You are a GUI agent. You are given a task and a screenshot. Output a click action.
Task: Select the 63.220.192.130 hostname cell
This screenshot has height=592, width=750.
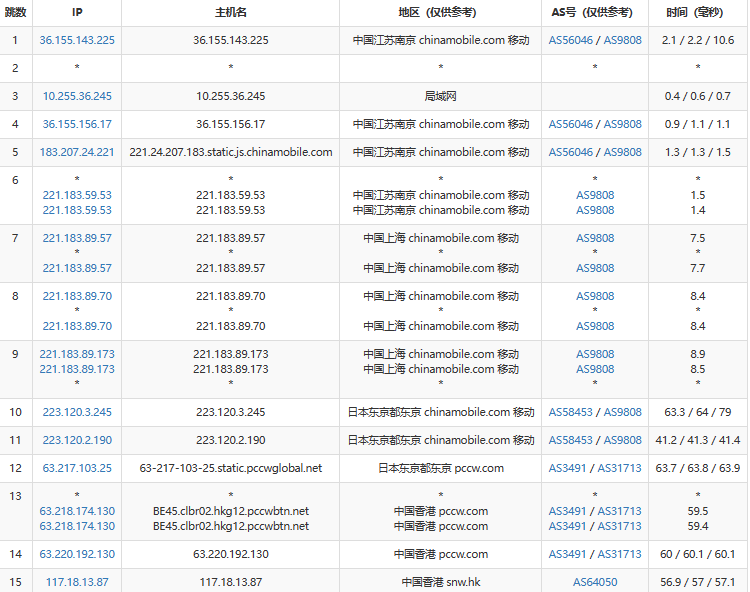231,554
